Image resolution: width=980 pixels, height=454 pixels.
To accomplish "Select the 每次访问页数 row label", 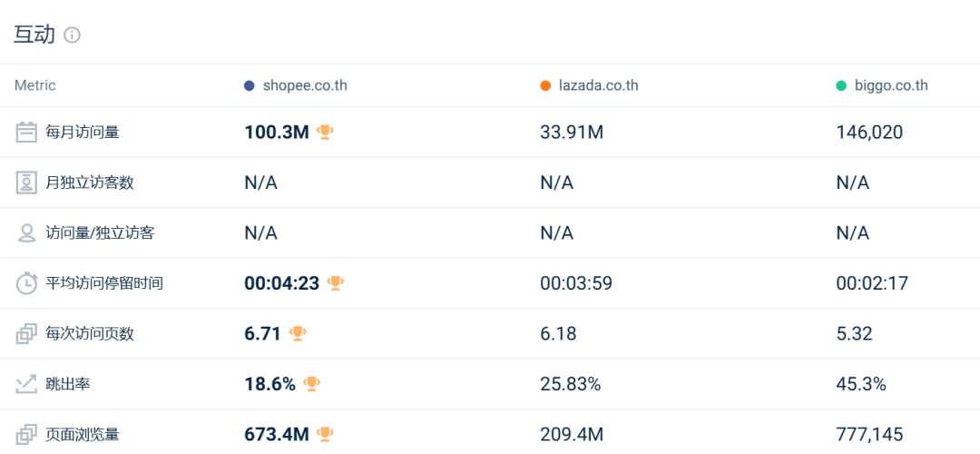I will pos(89,334).
